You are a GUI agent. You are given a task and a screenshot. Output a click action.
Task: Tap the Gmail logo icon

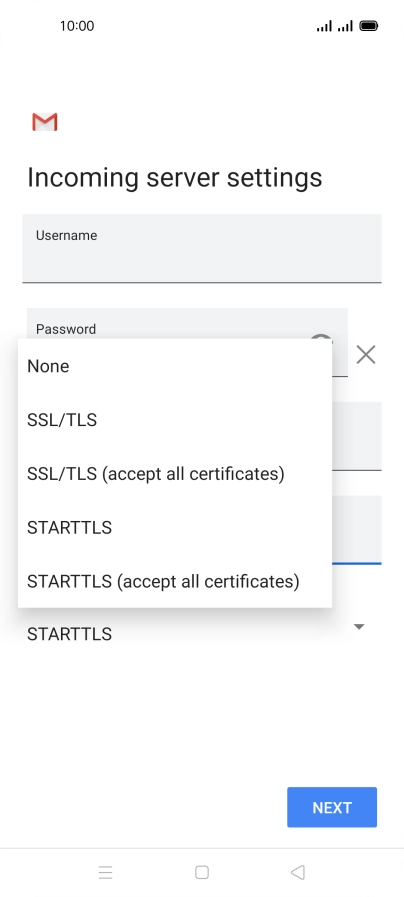click(x=45, y=122)
